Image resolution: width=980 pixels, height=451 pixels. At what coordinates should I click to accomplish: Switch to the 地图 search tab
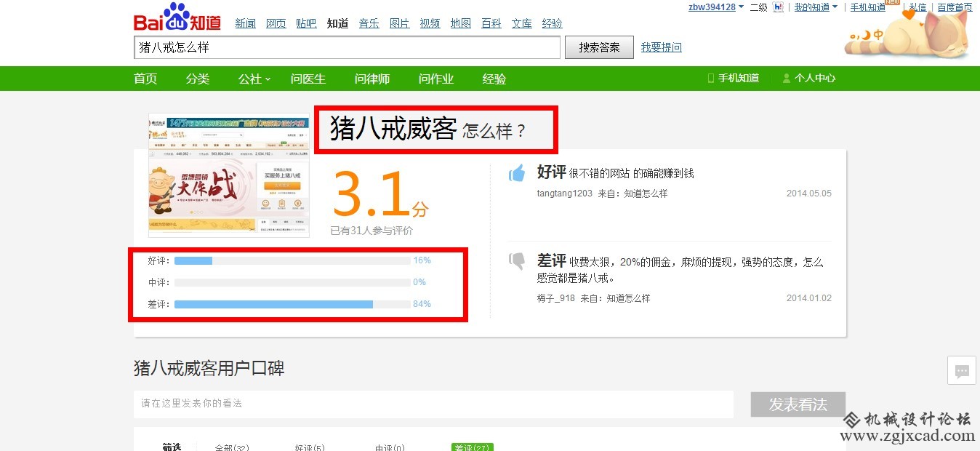coord(461,23)
